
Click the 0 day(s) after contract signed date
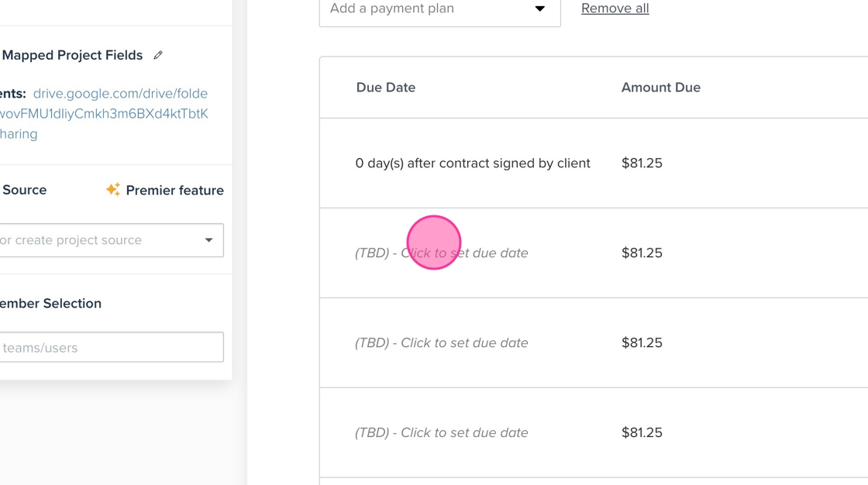point(473,163)
